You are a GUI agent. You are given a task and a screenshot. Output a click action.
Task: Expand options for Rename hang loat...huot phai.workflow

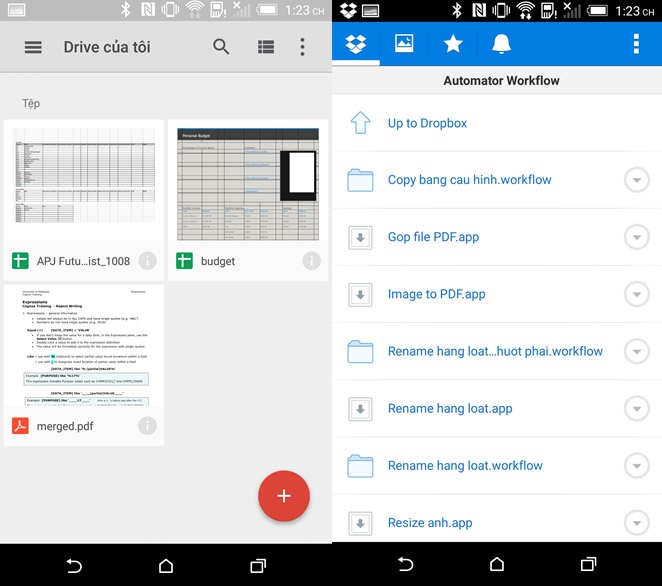pos(637,352)
